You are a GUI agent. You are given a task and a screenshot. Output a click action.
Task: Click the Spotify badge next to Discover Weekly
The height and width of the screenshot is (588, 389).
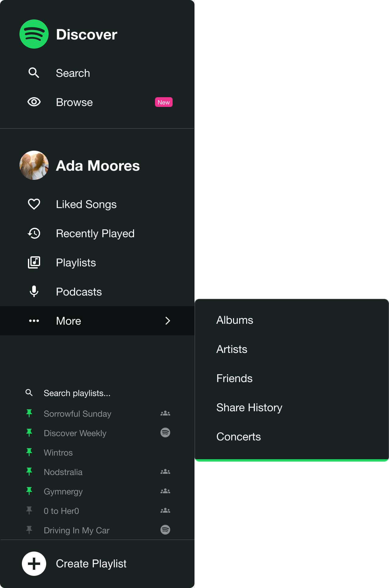coord(165,432)
